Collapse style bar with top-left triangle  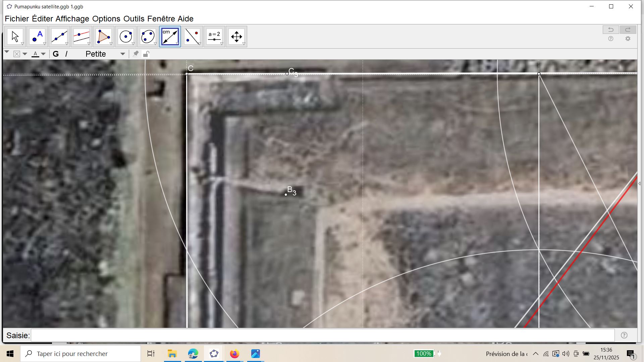point(7,52)
